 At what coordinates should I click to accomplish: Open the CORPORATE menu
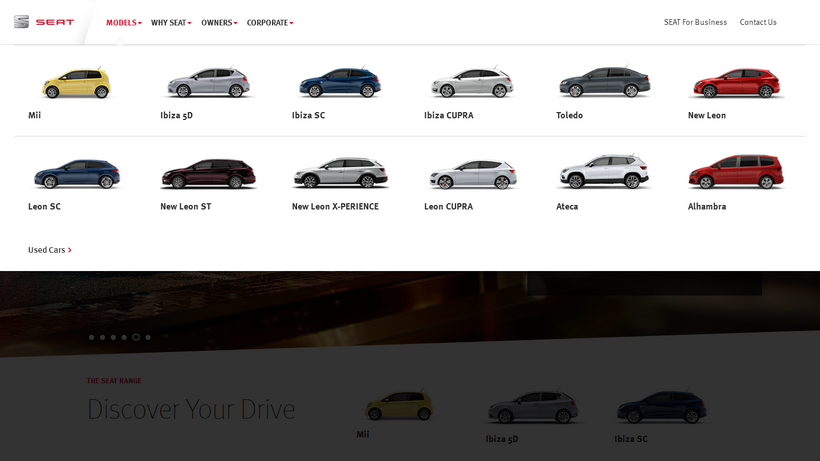pyautogui.click(x=270, y=22)
